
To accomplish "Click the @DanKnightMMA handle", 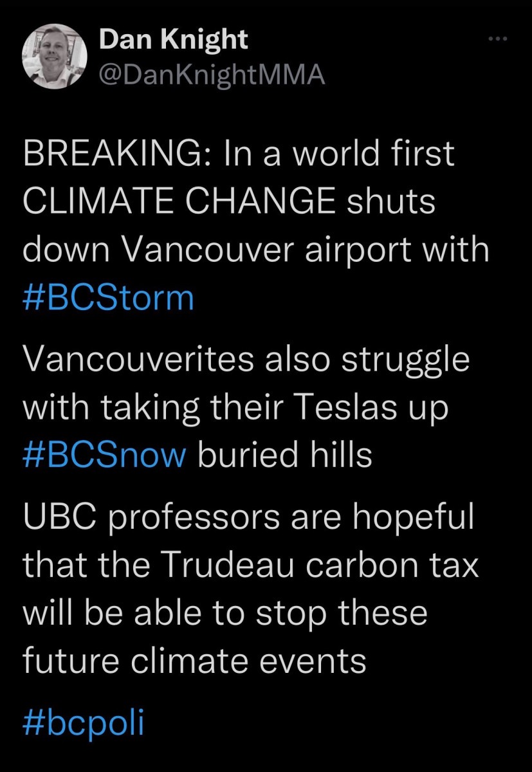I will [x=212, y=76].
